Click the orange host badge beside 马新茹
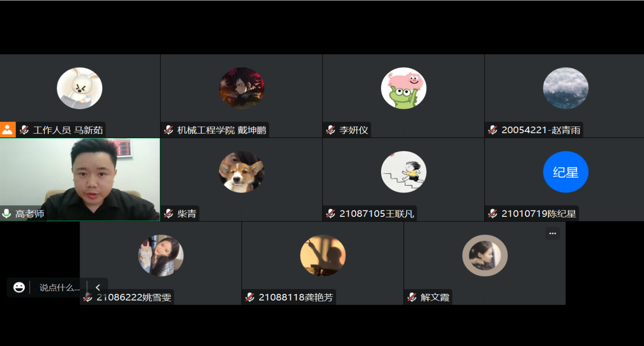Viewport: 644px width, 346px height. point(8,130)
